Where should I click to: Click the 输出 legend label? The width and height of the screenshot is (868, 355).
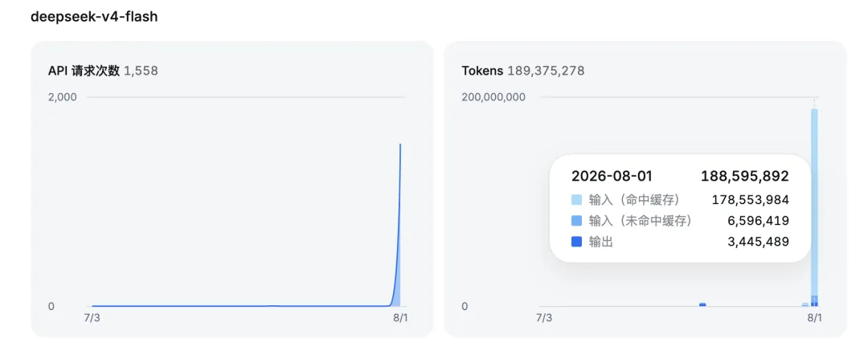601,242
